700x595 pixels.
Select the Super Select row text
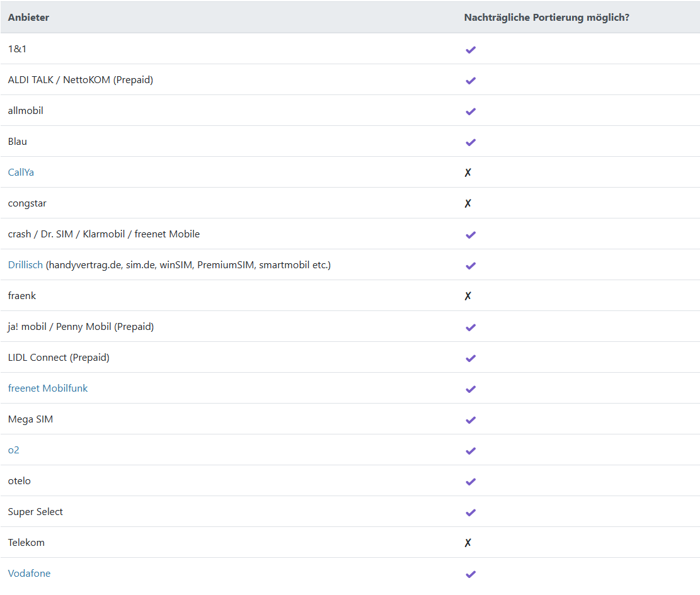[x=35, y=512]
